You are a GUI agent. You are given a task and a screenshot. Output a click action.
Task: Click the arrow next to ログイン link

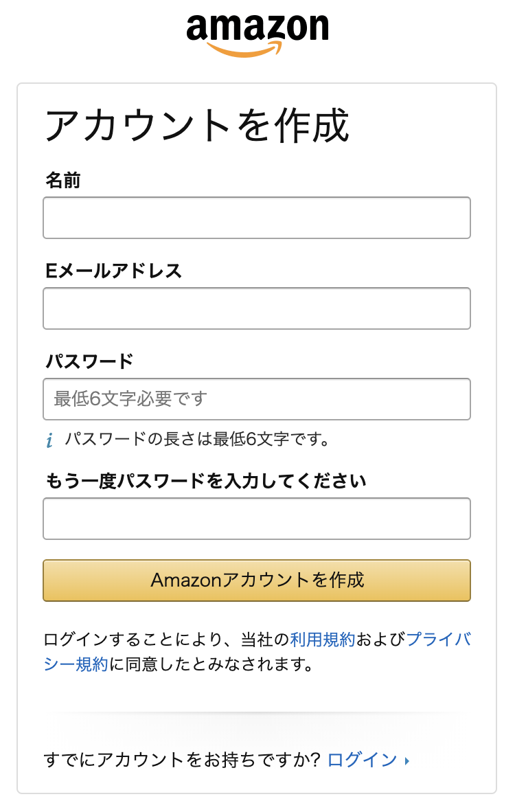(x=407, y=760)
